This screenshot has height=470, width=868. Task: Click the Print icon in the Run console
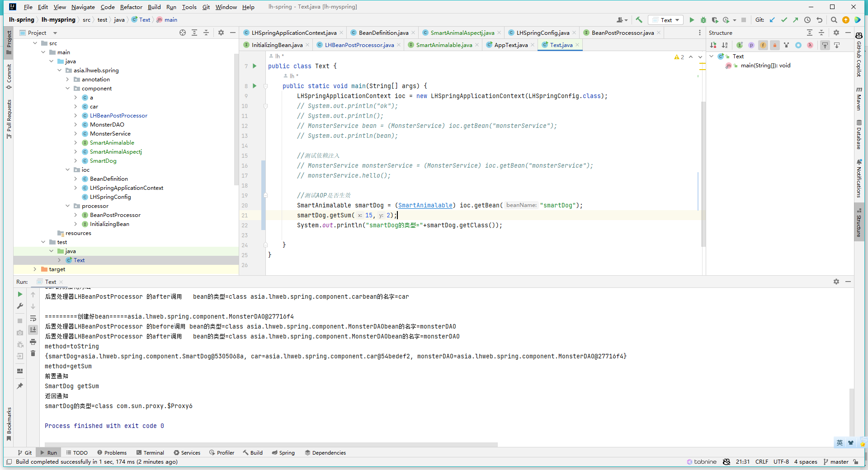click(33, 342)
